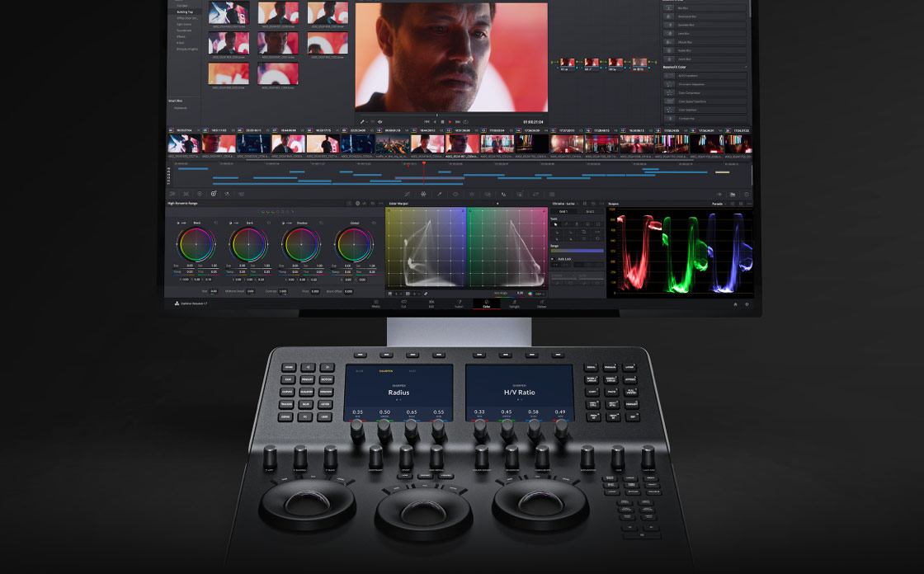The height and width of the screenshot is (574, 924).
Task: Select the pointer tool in Color Warper Tools
Action: click(555, 224)
